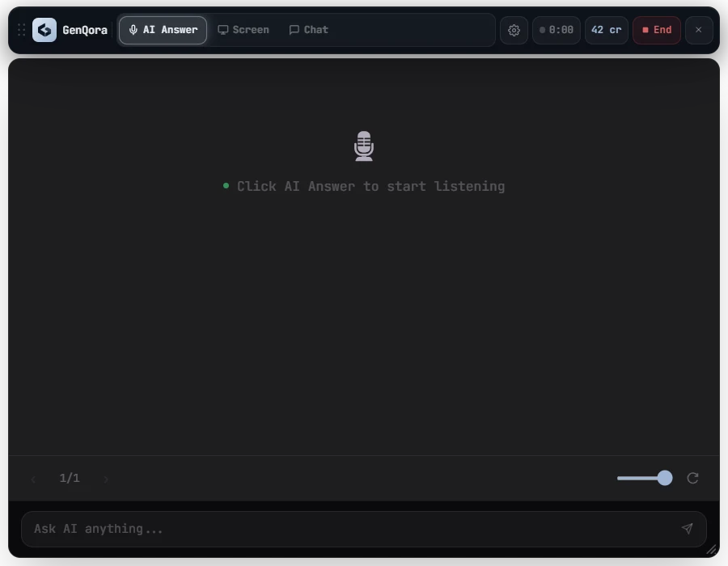
Task: Focus the Ask AI anything input field
Action: pos(364,529)
